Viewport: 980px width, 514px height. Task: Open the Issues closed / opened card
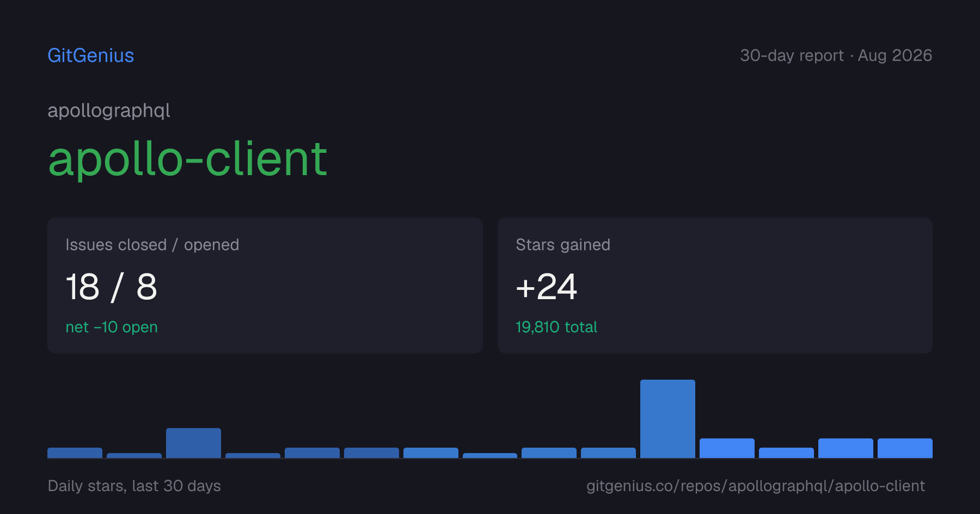point(265,286)
